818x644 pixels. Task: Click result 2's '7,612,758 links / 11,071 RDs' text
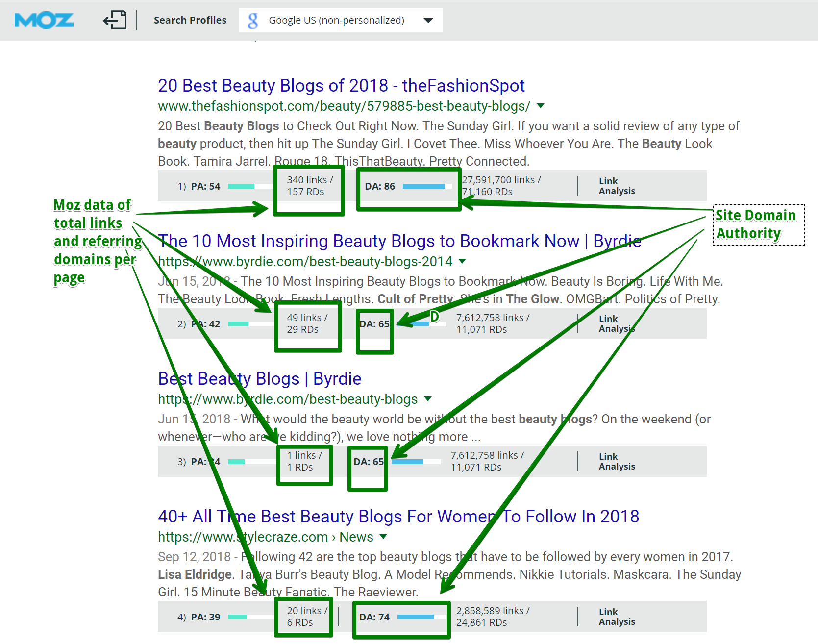tap(493, 324)
